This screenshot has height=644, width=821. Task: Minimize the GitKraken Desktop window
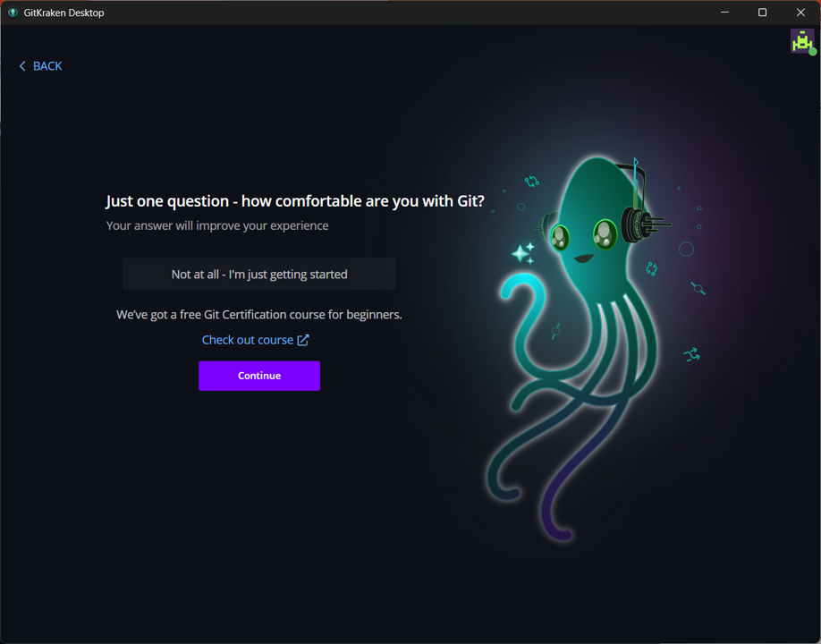pyautogui.click(x=724, y=13)
